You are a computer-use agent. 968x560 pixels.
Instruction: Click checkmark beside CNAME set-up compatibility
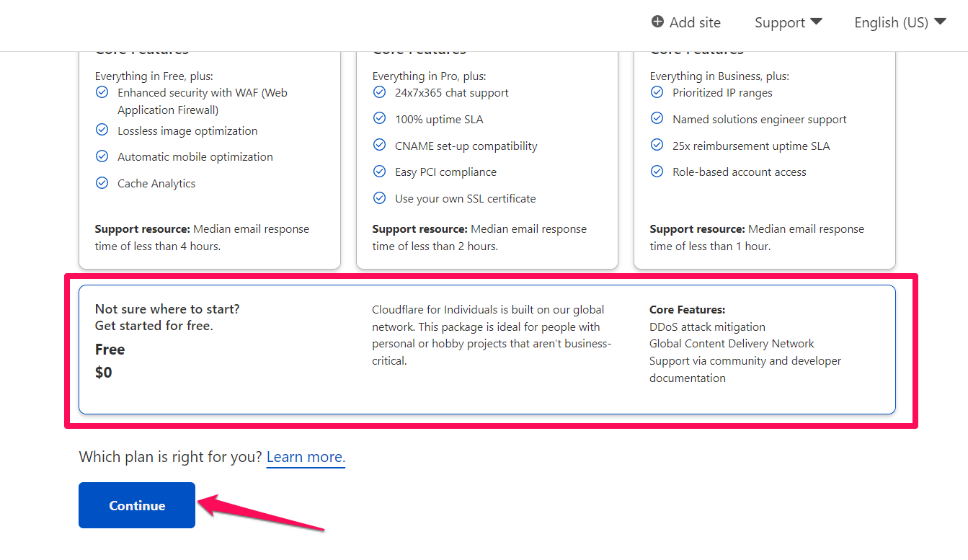pyautogui.click(x=380, y=144)
